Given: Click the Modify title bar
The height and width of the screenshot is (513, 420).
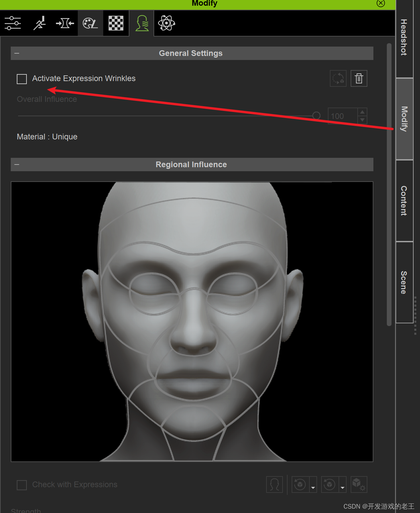Looking at the screenshot, I should tap(198, 4).
